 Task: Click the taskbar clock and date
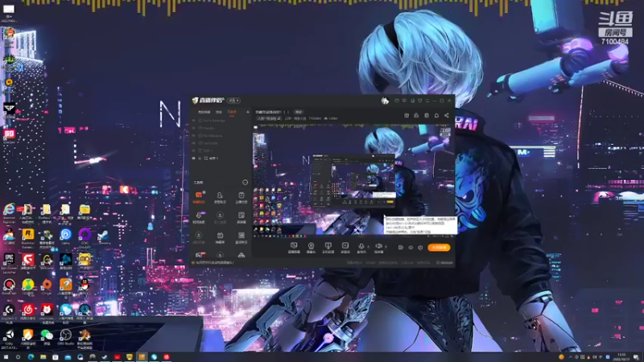click(621, 357)
